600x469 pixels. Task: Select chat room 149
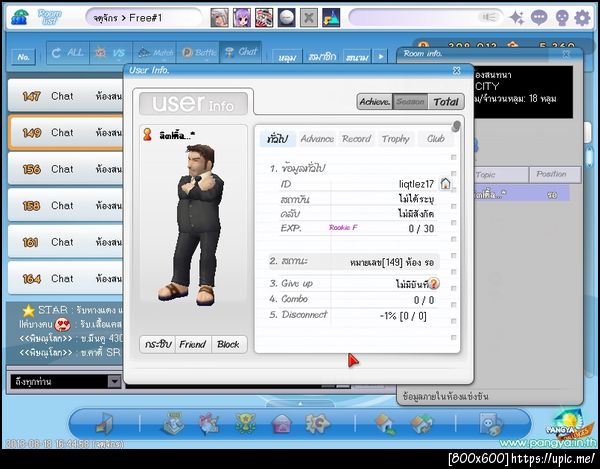click(66, 132)
